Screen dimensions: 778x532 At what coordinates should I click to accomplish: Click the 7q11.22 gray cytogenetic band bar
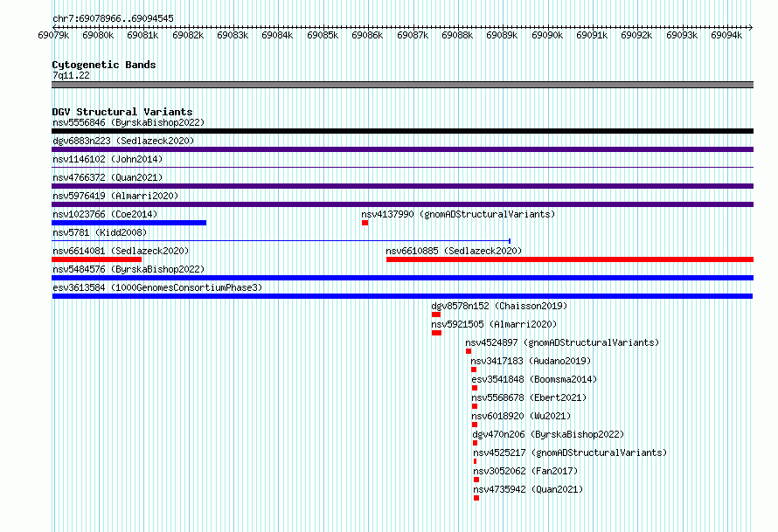click(402, 85)
